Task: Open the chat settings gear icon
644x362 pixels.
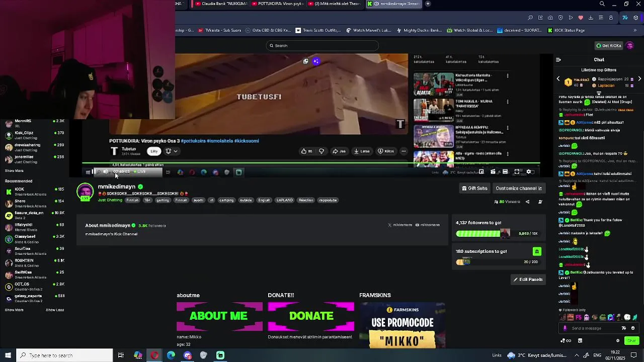Action: (618, 341)
